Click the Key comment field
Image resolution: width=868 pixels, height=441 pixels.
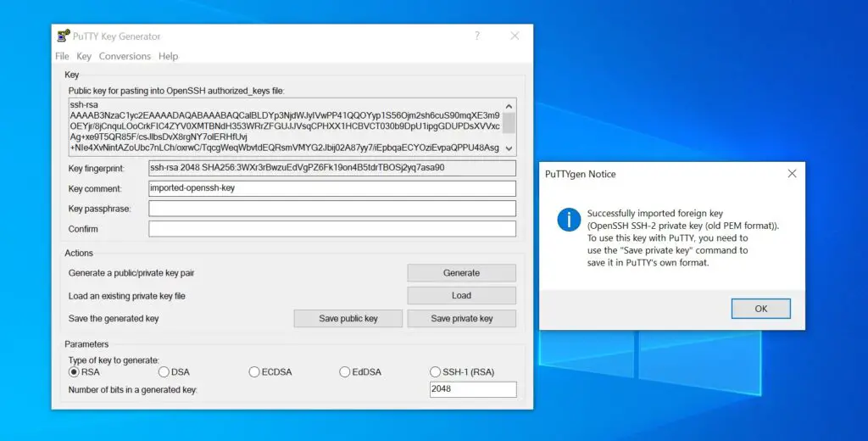332,188
